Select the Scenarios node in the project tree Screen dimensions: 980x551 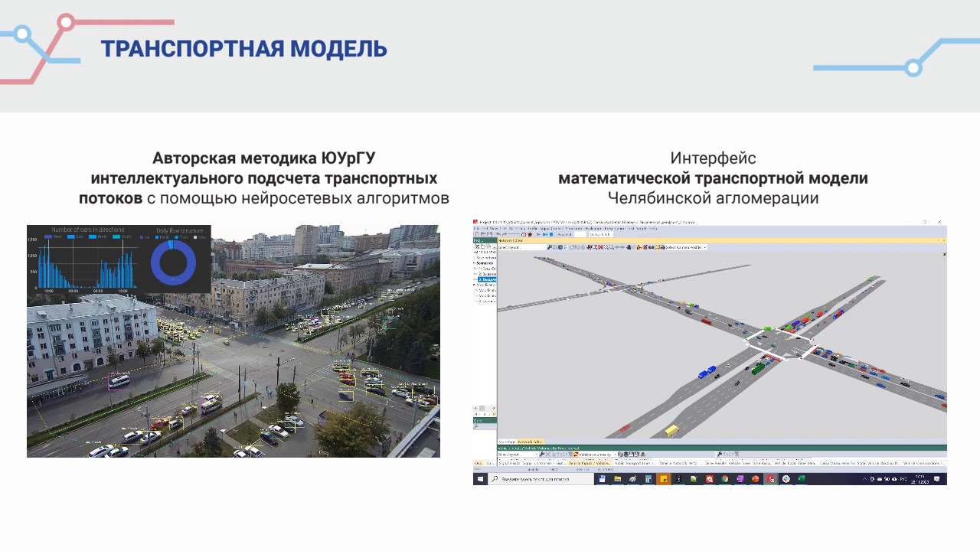click(485, 262)
